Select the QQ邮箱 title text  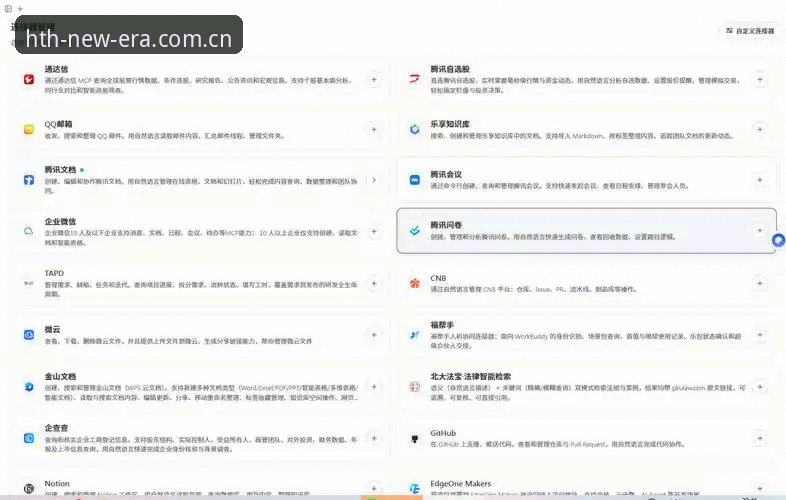point(58,124)
